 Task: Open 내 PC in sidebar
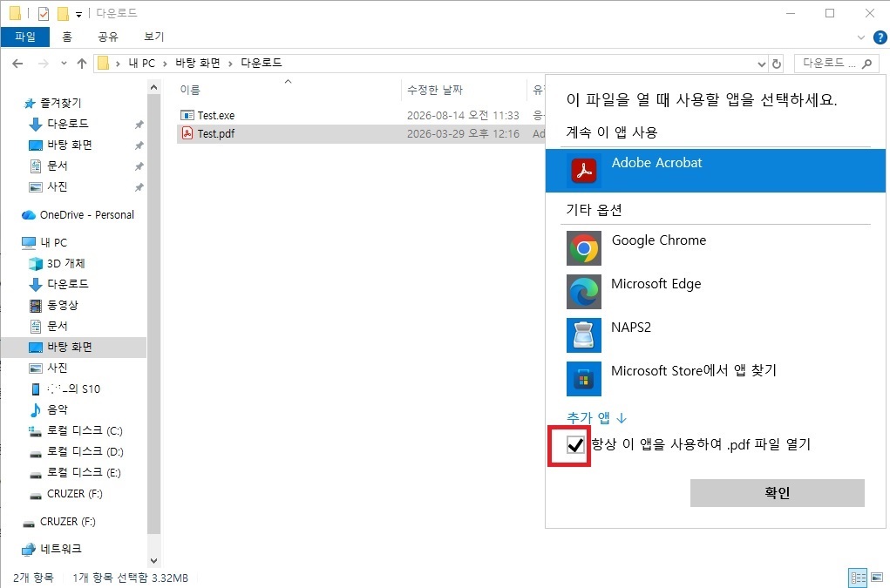[44, 243]
